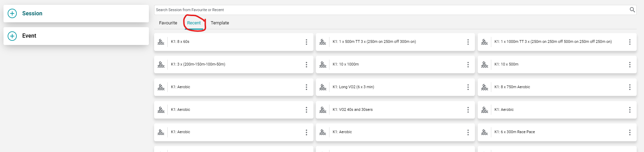Screen dimensions: 644x152
Task: Switch to the Template tab
Action: [220, 23]
